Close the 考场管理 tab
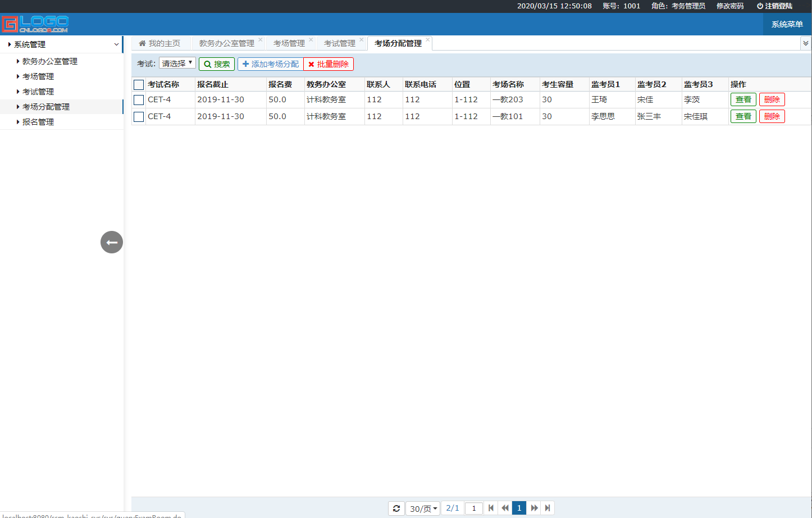Screen dimensions: 812x518 [311, 39]
